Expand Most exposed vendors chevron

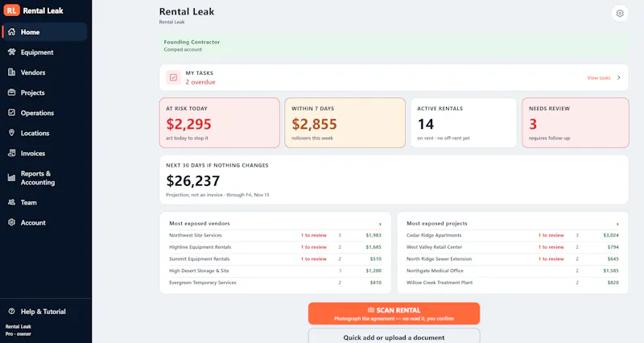tap(380, 224)
